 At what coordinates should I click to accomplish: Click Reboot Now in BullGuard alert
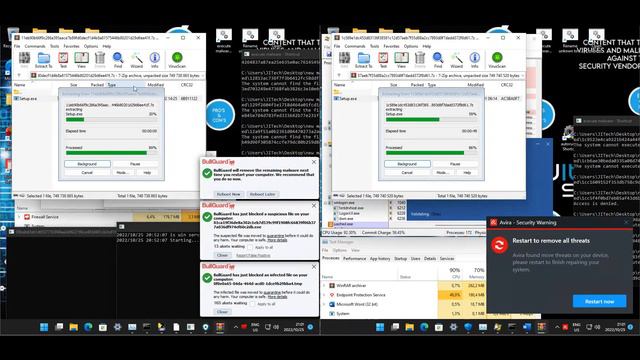coord(229,194)
